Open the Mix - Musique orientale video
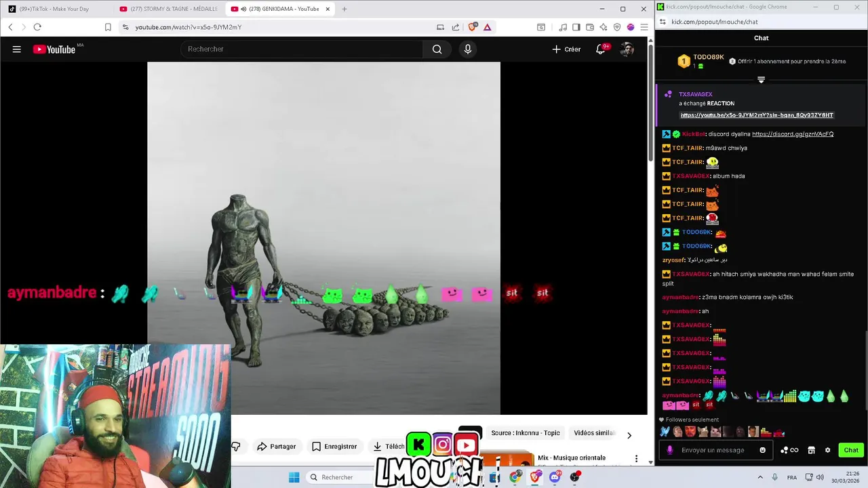The width and height of the screenshot is (868, 488). 572,458
